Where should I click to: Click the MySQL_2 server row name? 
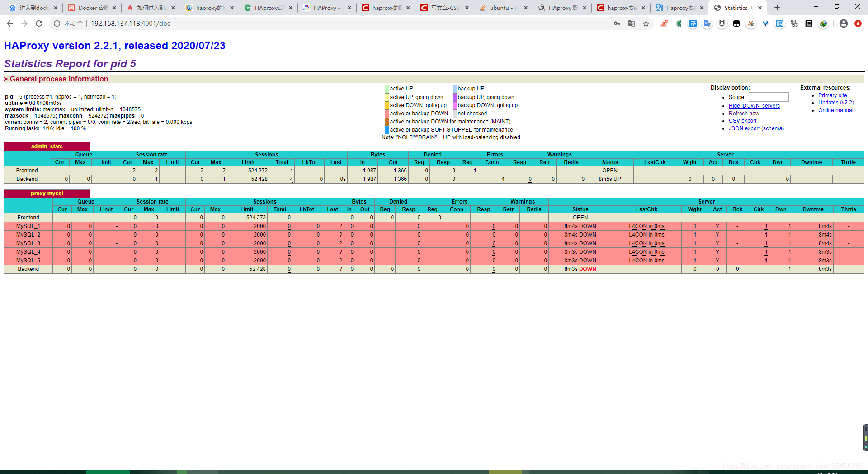coord(28,235)
